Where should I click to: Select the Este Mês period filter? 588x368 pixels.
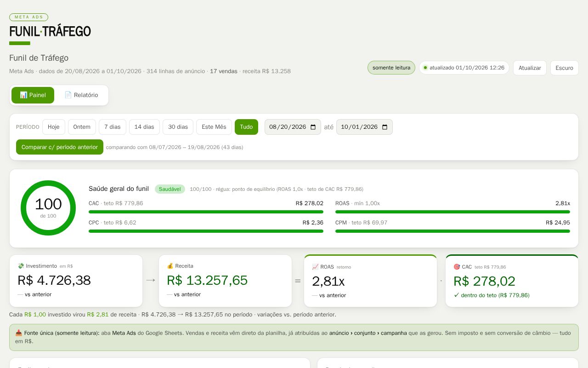pos(214,127)
